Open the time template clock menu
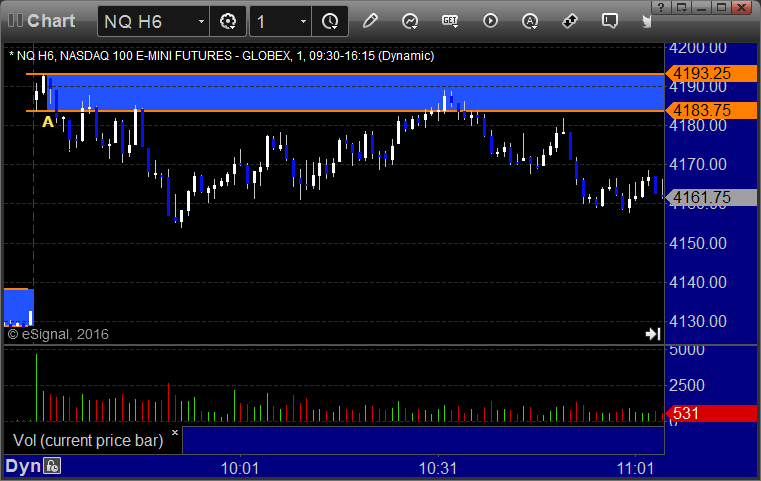Screen dimensions: 761x481 tap(330, 21)
